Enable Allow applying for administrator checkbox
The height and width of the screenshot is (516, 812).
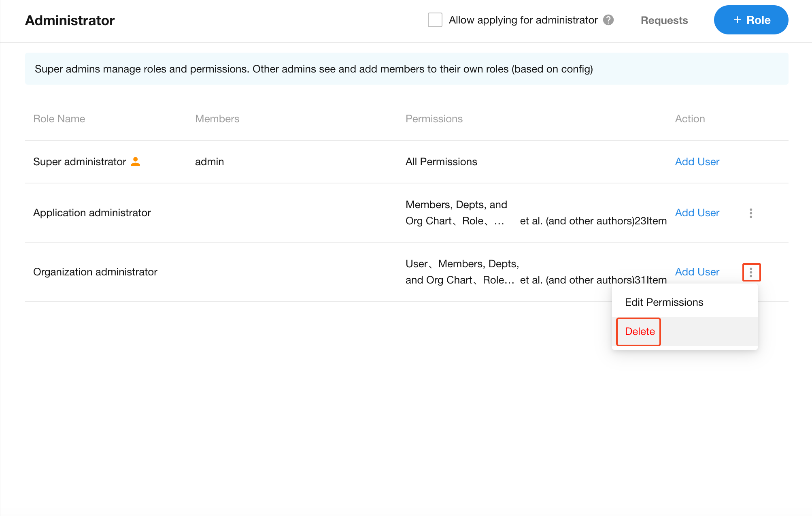tap(435, 20)
